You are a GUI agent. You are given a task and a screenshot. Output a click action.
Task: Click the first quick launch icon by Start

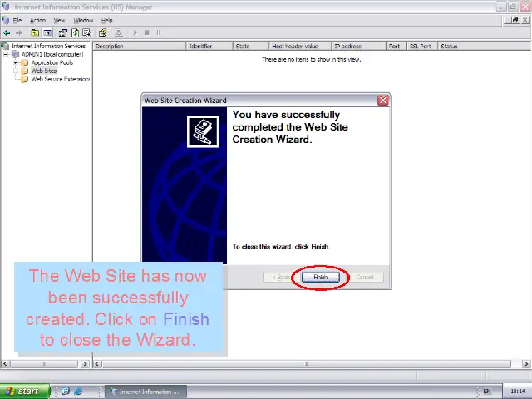pyautogui.click(x=66, y=392)
